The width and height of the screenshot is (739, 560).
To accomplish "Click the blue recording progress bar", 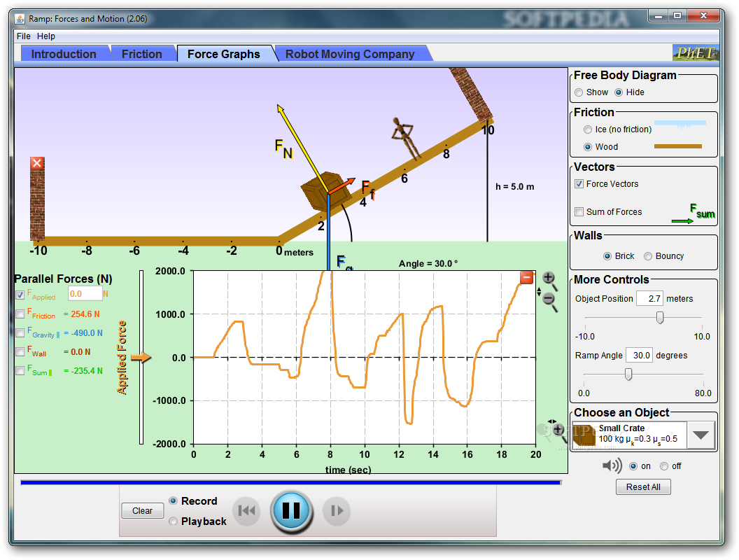I will pyautogui.click(x=291, y=482).
